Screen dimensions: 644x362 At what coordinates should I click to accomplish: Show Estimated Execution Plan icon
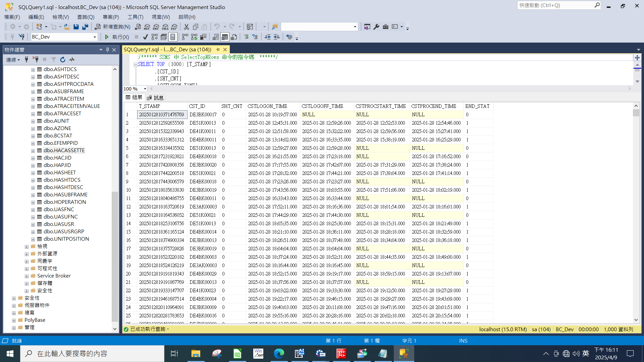pyautogui.click(x=154, y=37)
